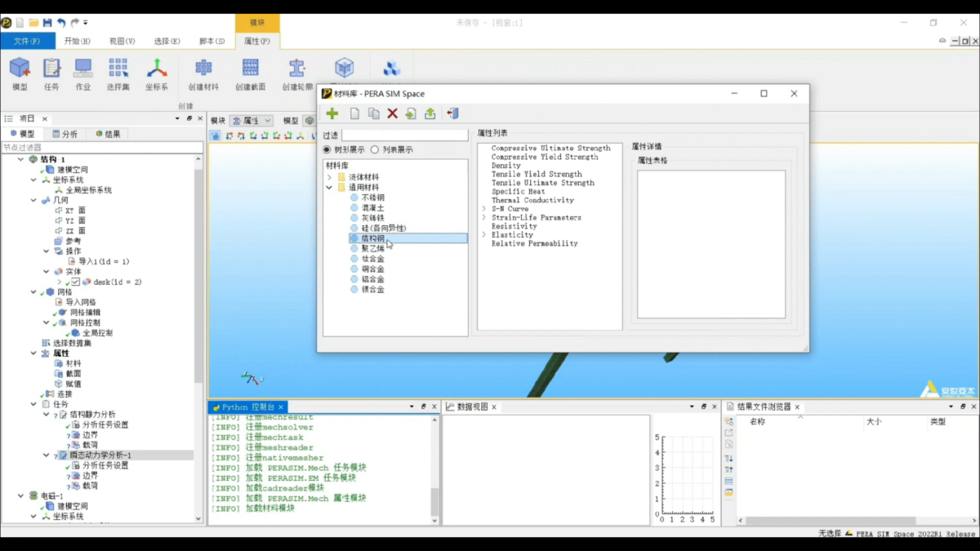Click the exit door icon in 材料库 toolbar

click(453, 113)
